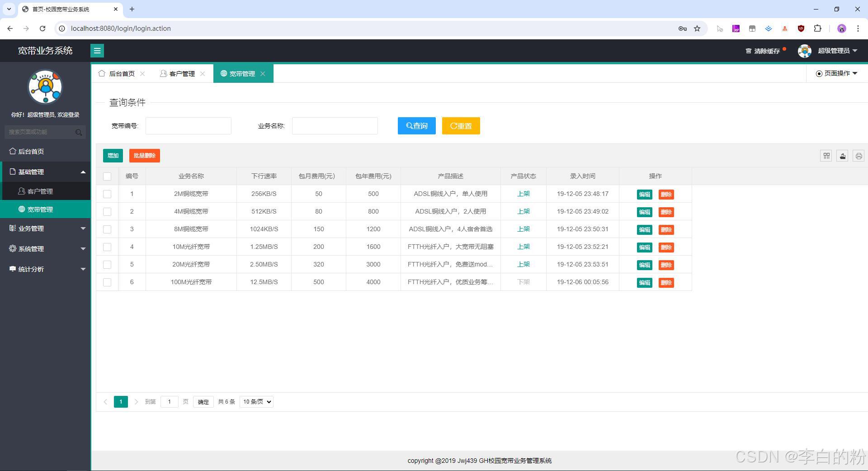Click the large sidebar profile logo
Viewport: 868px width, 471px height.
click(x=45, y=87)
